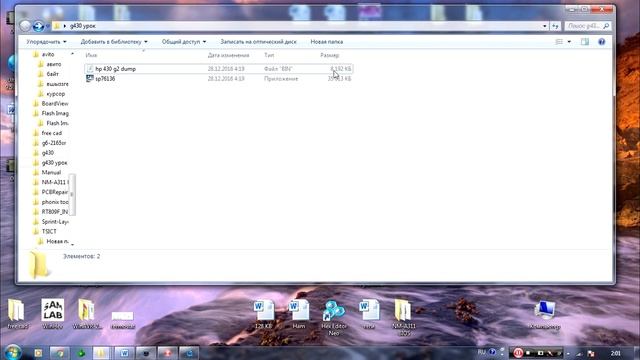640x360 pixels.
Task: Select phonix tool folder in tree
Action: (x=55, y=202)
